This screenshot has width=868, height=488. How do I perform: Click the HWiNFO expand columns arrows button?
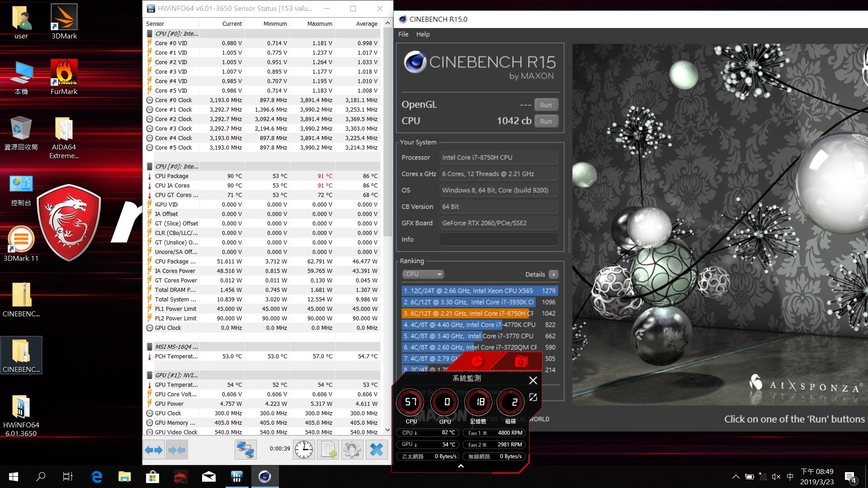click(154, 450)
